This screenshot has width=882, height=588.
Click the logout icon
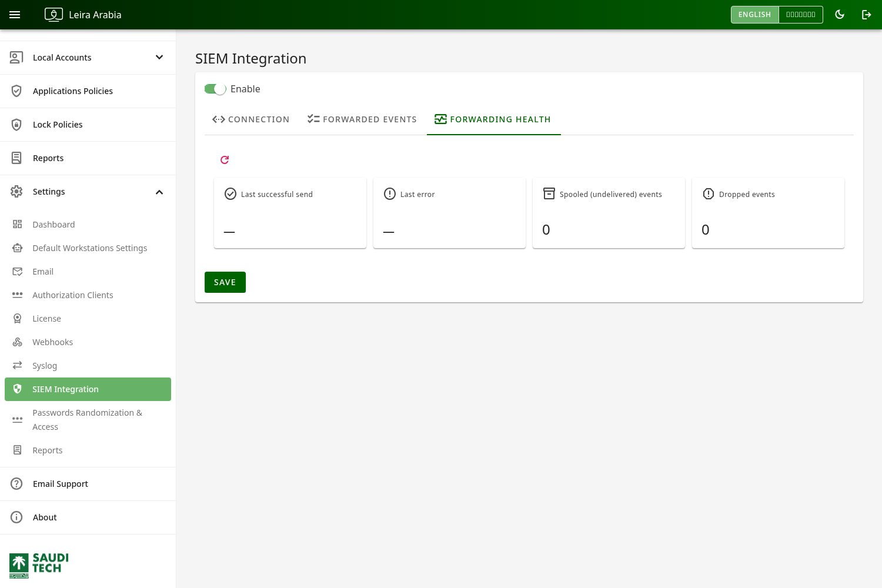click(x=867, y=15)
